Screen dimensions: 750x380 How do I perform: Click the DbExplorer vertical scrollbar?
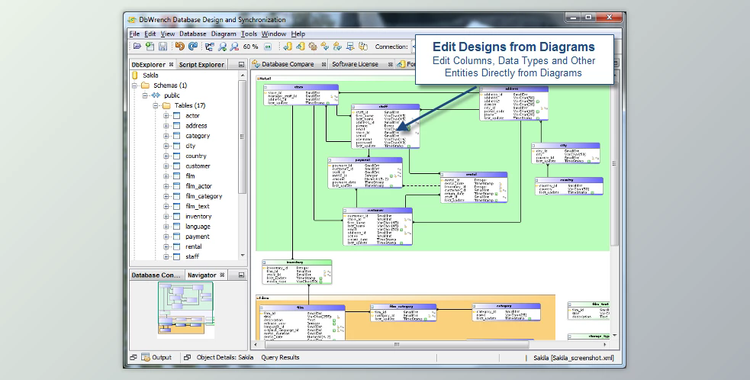pyautogui.click(x=242, y=136)
